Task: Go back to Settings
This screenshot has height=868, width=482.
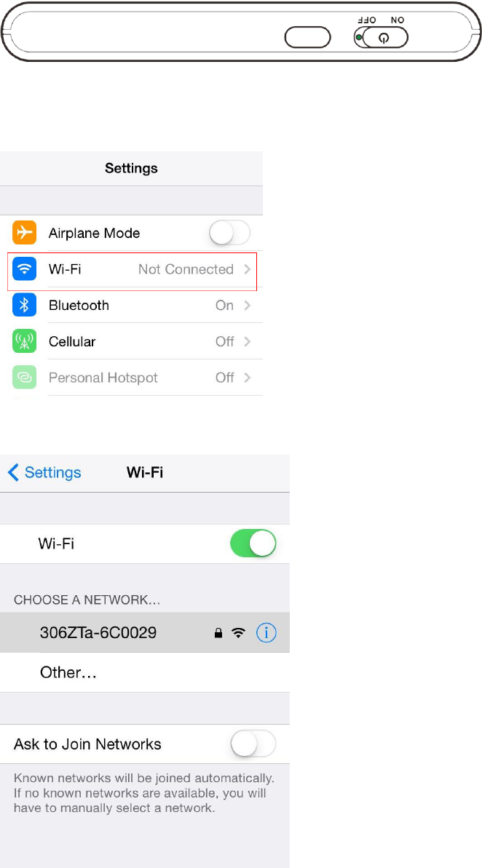Action: tap(44, 472)
